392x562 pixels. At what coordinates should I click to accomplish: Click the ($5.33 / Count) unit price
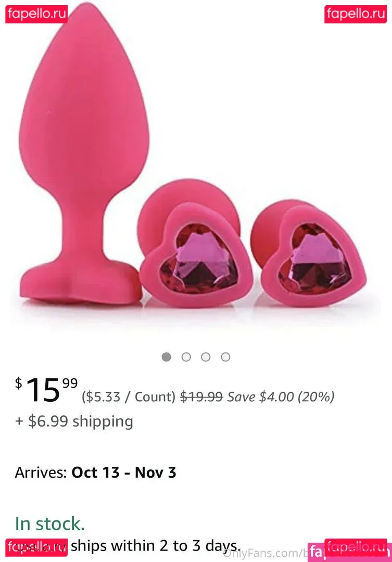coord(129,397)
